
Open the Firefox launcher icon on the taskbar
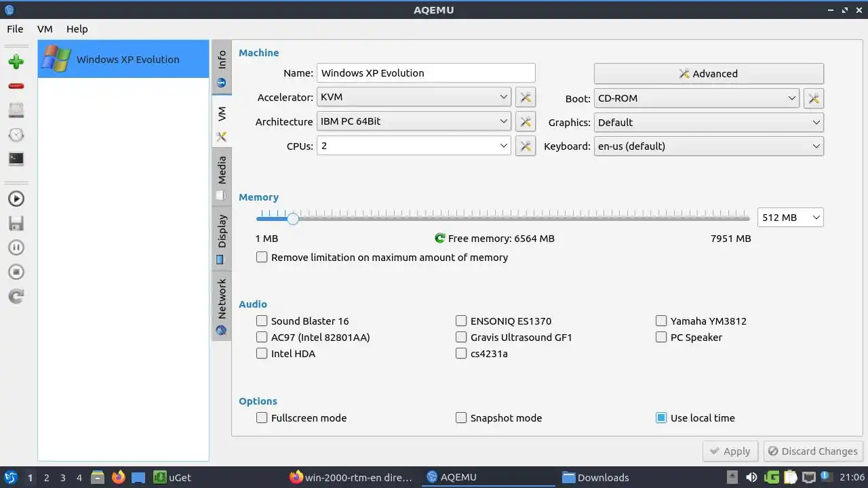(x=119, y=477)
